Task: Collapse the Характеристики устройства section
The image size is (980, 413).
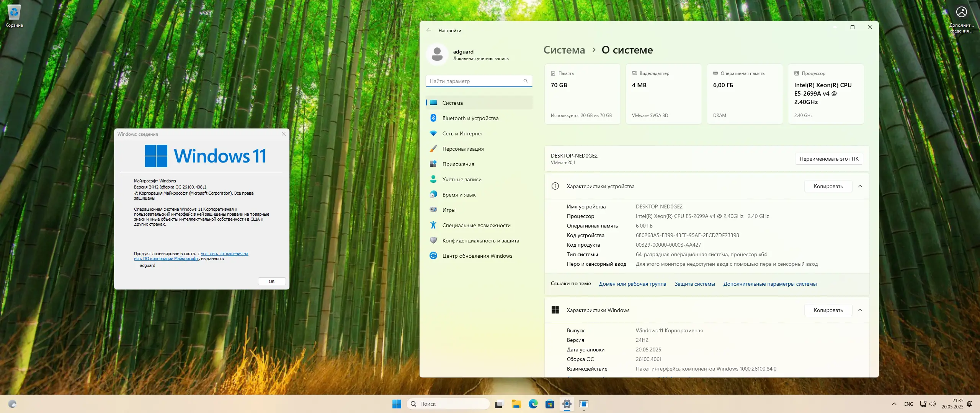Action: click(x=861, y=186)
